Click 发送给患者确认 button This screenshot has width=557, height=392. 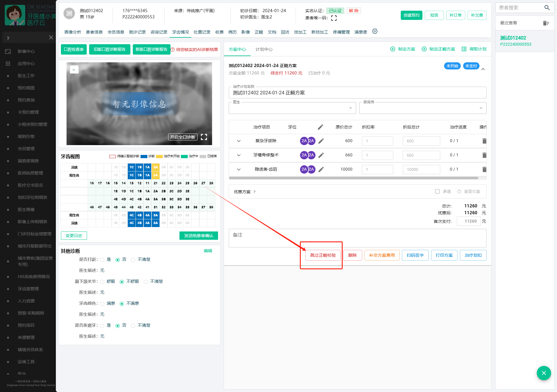click(x=198, y=236)
